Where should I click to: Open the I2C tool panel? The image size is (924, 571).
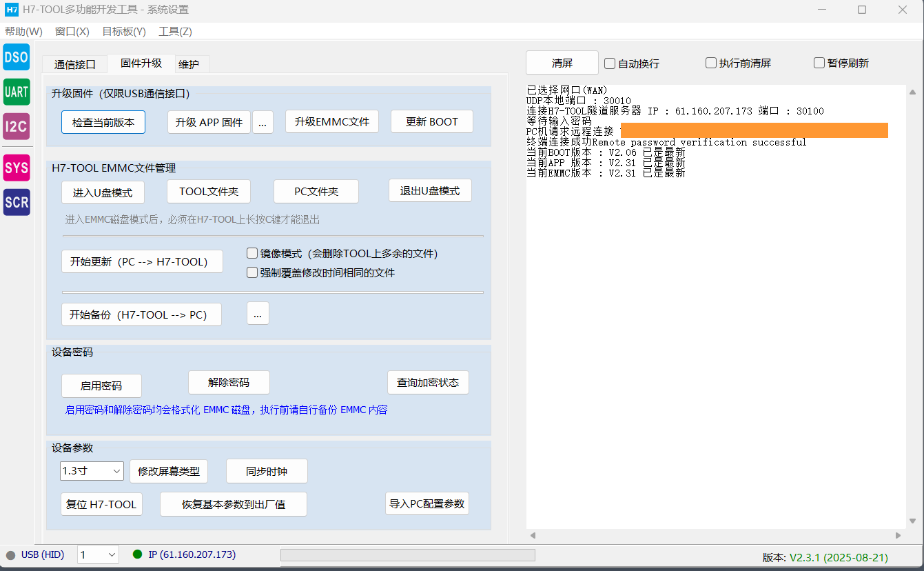pyautogui.click(x=16, y=126)
